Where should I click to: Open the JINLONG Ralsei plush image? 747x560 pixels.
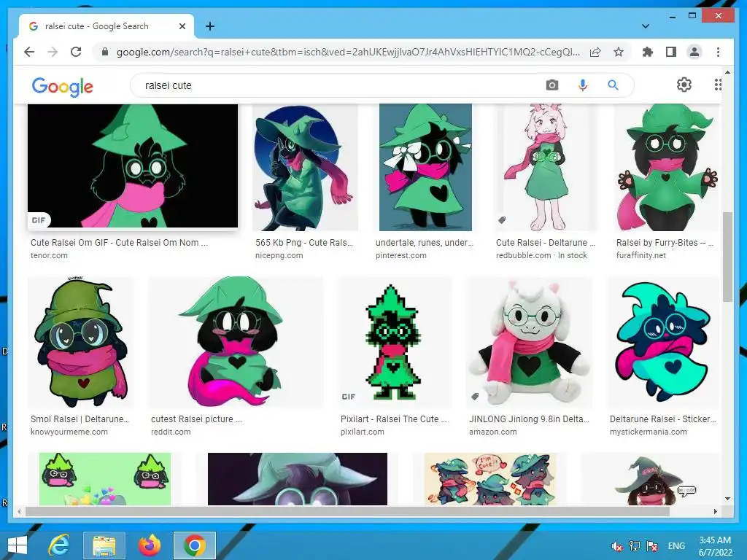pyautogui.click(x=530, y=342)
